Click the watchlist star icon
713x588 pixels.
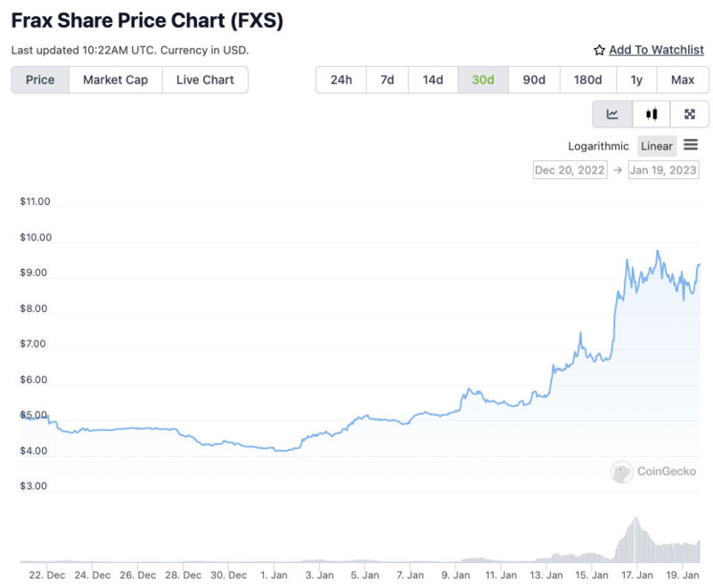click(600, 50)
